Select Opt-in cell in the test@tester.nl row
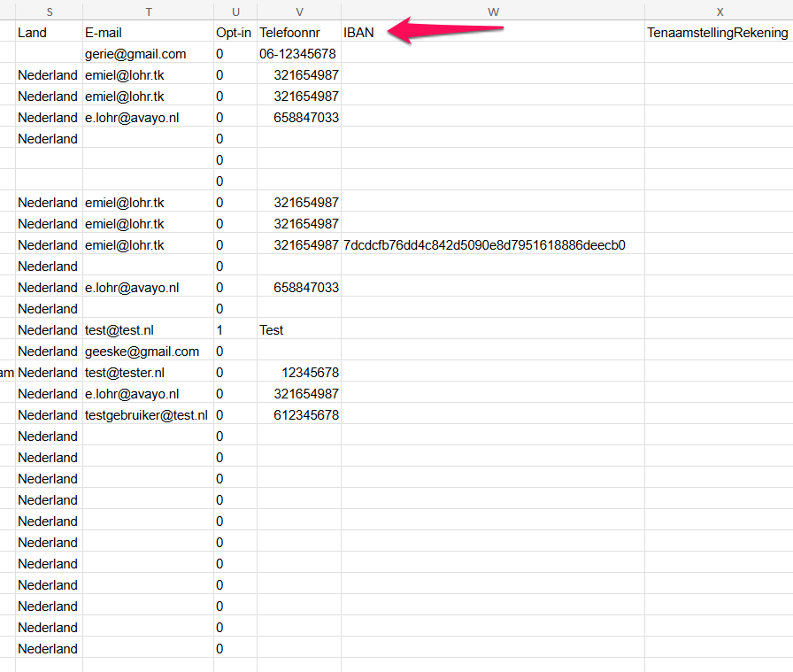 pyautogui.click(x=235, y=373)
